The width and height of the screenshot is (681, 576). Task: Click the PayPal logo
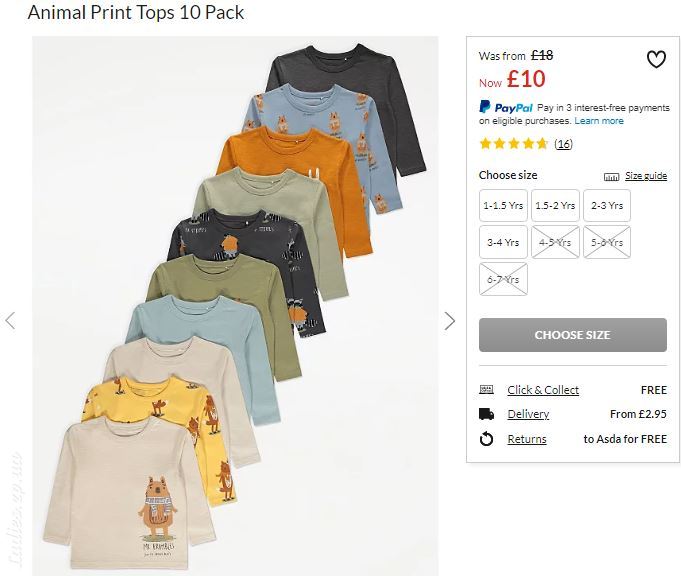pyautogui.click(x=506, y=107)
